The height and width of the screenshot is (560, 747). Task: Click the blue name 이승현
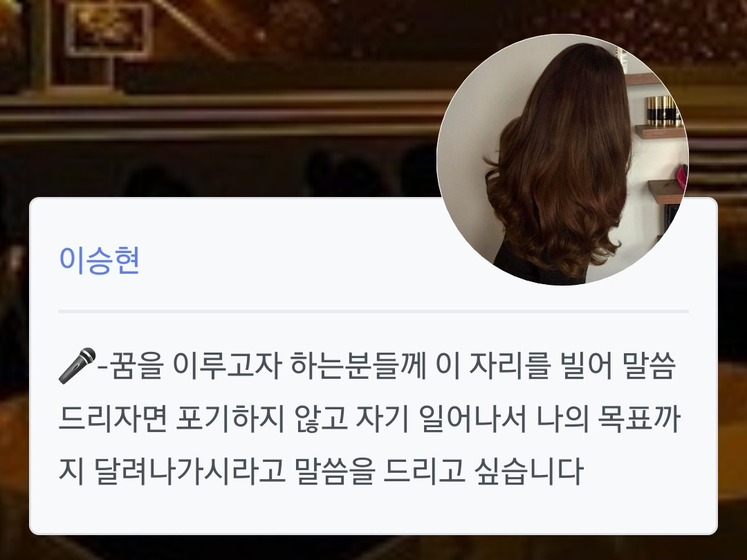(x=99, y=261)
